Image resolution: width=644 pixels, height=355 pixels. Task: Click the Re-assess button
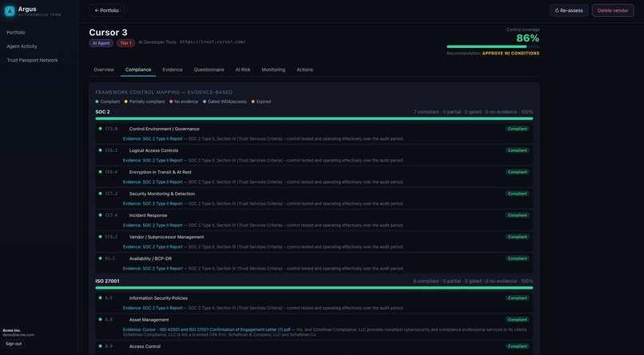pos(569,10)
